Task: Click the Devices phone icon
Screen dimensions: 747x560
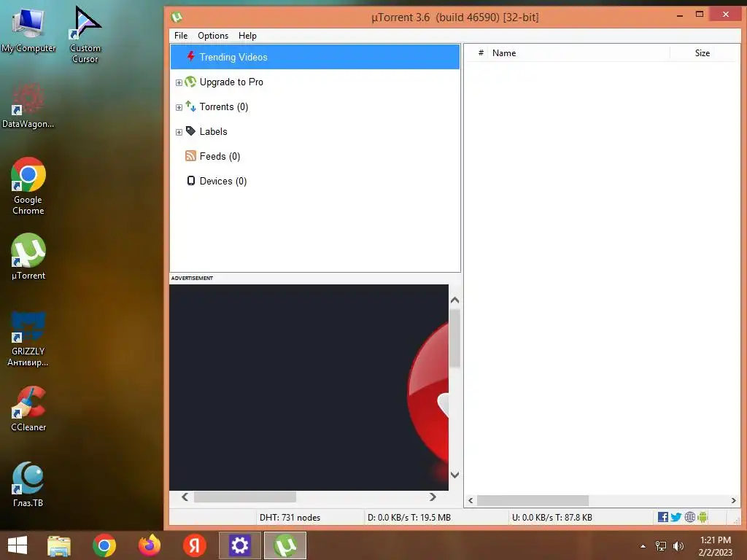Action: click(191, 181)
